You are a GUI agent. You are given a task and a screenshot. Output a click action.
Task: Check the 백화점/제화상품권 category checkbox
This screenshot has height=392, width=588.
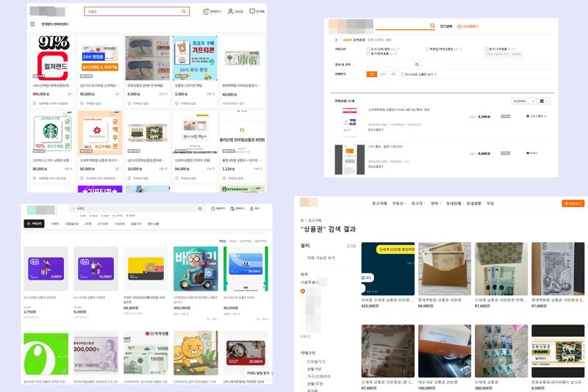click(427, 49)
